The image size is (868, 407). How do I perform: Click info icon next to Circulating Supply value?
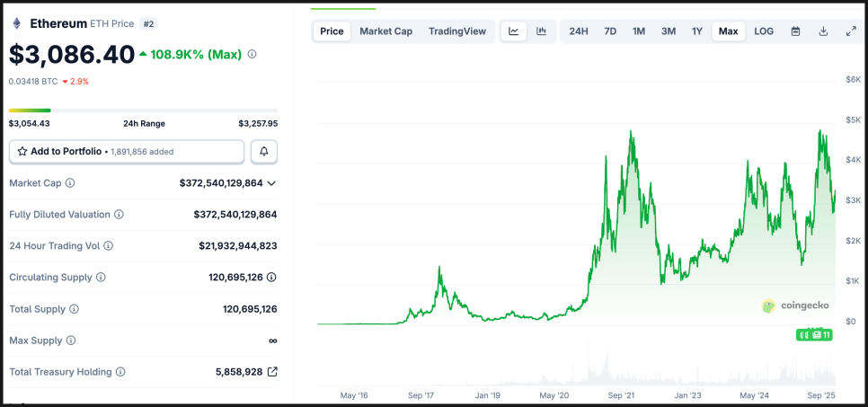tap(271, 278)
